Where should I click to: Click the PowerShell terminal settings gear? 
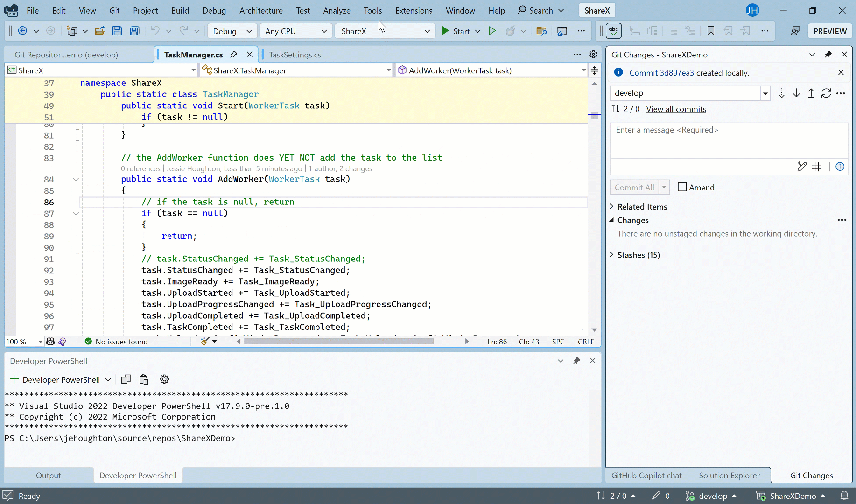click(164, 379)
